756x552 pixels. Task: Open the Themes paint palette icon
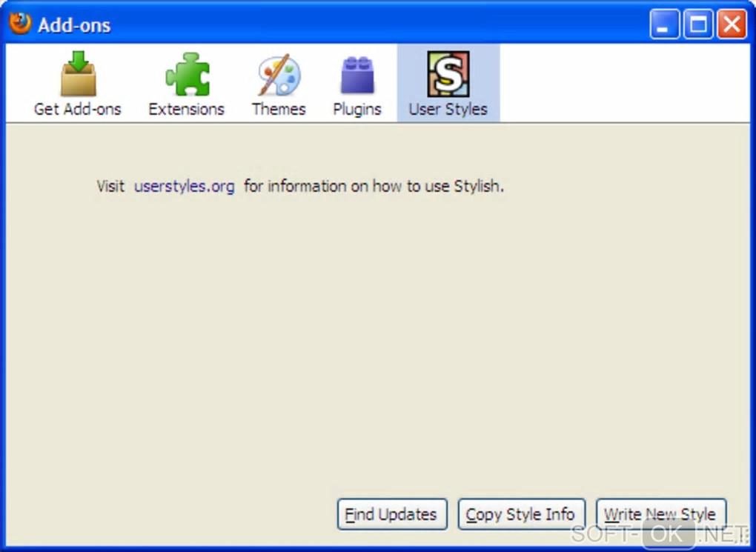point(279,75)
